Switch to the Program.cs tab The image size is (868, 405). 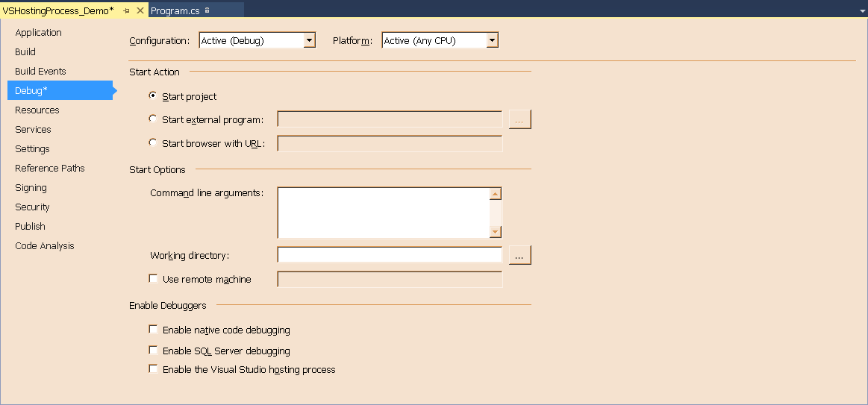coord(175,10)
